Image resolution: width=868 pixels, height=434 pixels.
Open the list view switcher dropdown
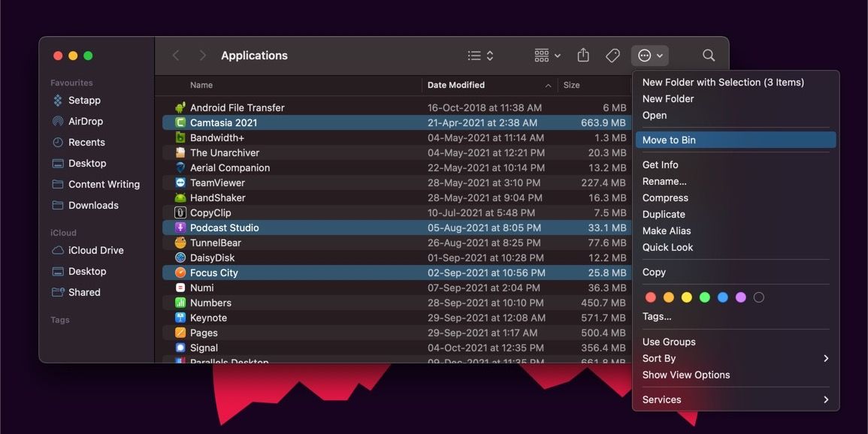(480, 56)
